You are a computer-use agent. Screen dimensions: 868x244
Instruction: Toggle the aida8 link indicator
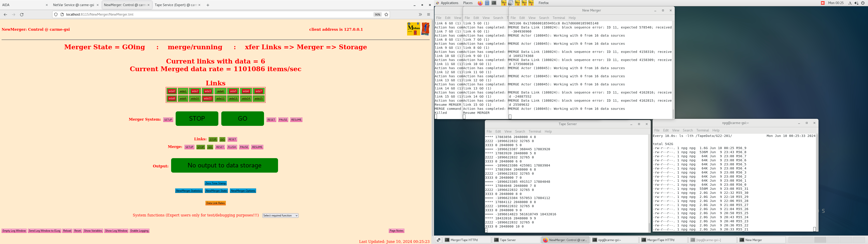pos(172,99)
